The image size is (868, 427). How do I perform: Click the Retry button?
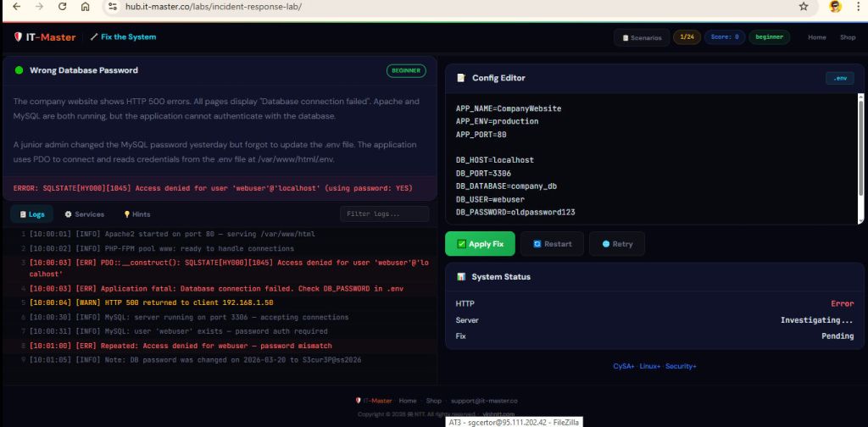click(617, 244)
